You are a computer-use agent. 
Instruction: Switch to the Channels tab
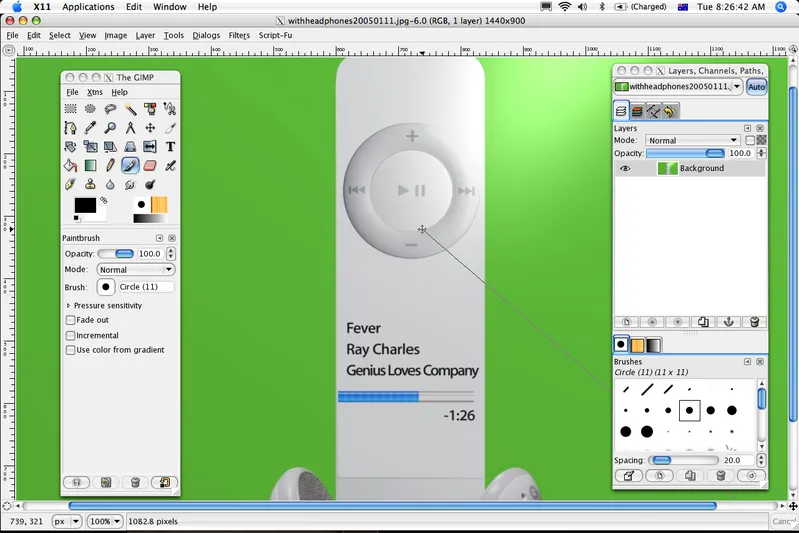point(636,111)
